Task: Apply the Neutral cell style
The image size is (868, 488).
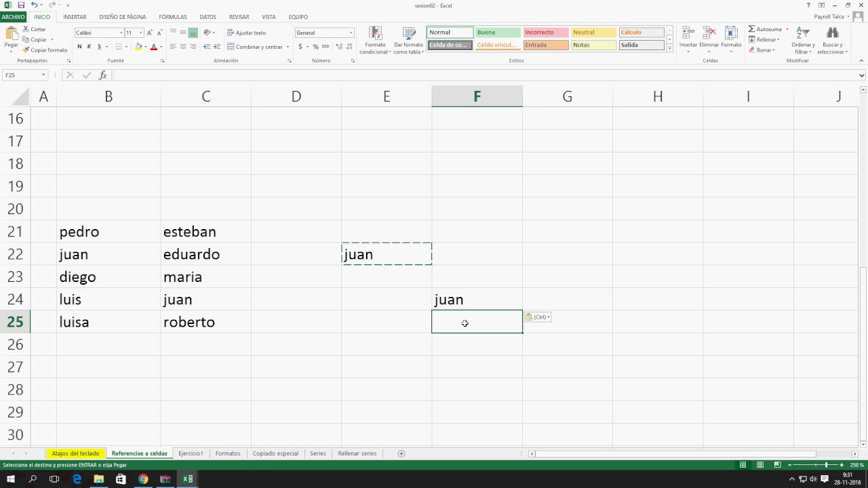Action: [594, 33]
